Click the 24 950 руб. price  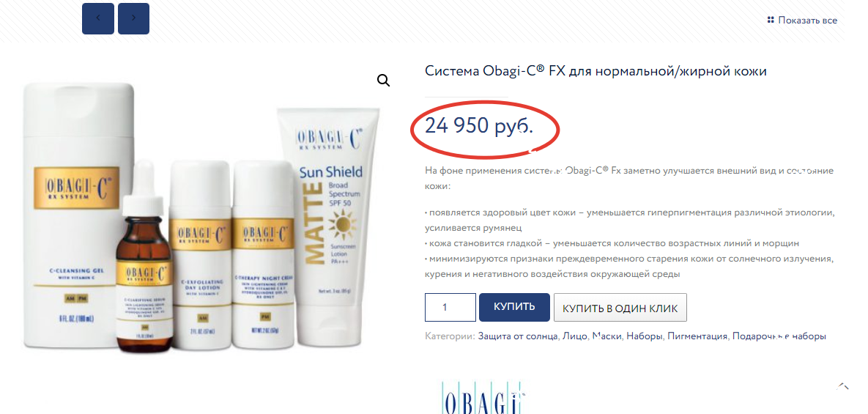tap(479, 126)
